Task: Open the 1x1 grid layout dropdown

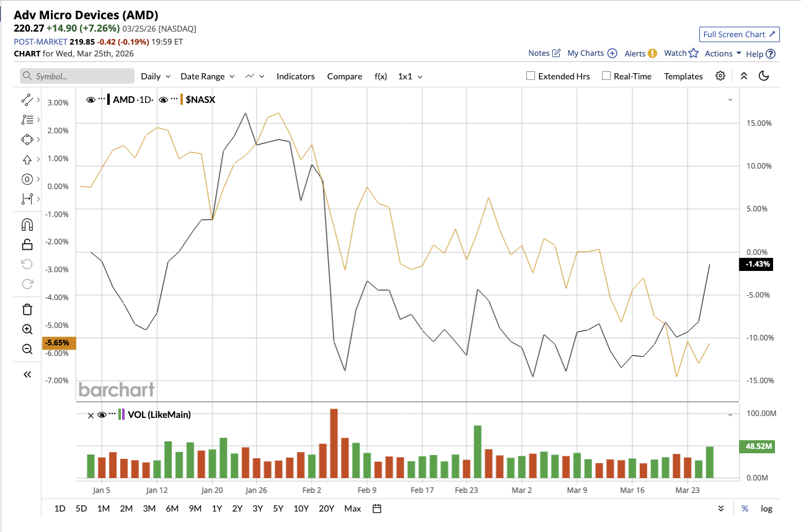Action: click(410, 76)
